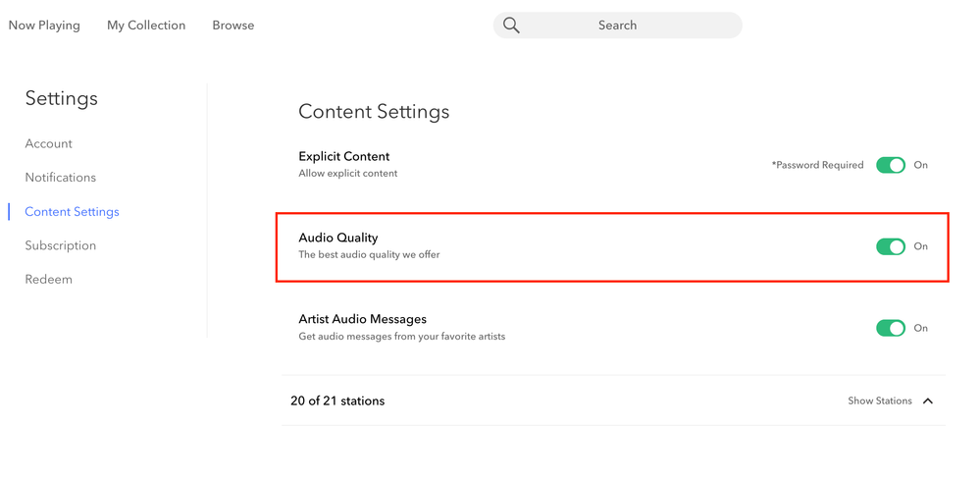Go to My Collection
This screenshot has width=980, height=480.
(146, 26)
